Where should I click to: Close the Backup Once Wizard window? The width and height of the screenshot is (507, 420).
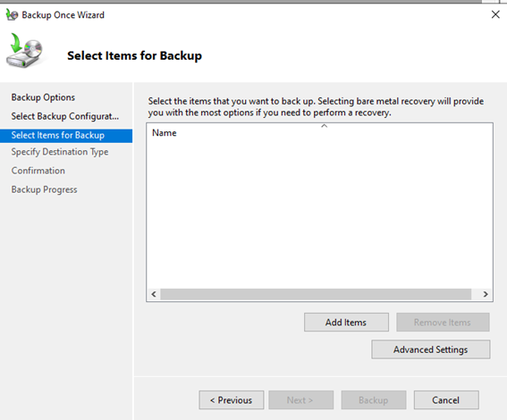(x=495, y=14)
